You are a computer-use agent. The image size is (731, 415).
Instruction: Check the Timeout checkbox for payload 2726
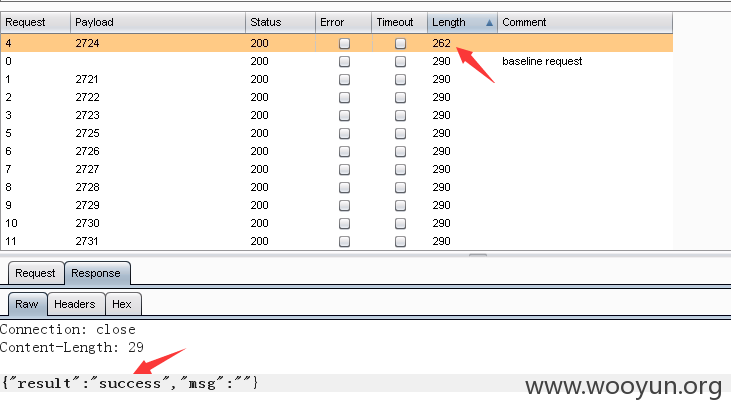coord(400,151)
